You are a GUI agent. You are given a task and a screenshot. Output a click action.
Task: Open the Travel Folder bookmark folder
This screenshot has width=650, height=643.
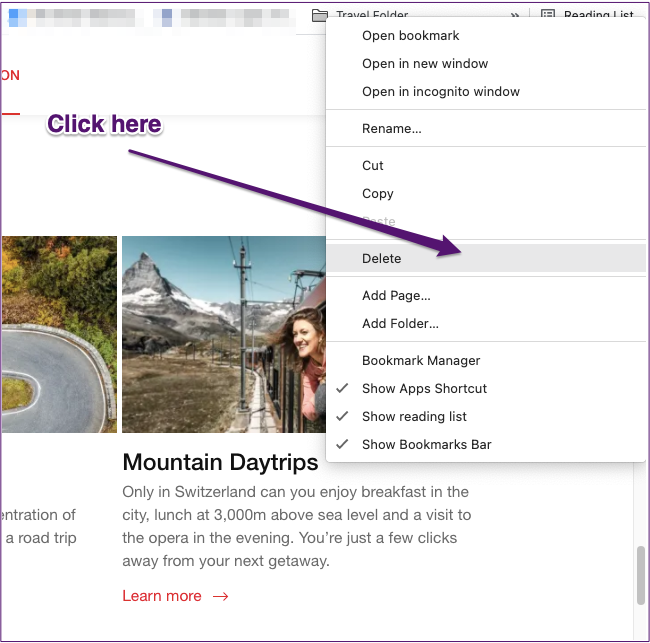click(360, 15)
